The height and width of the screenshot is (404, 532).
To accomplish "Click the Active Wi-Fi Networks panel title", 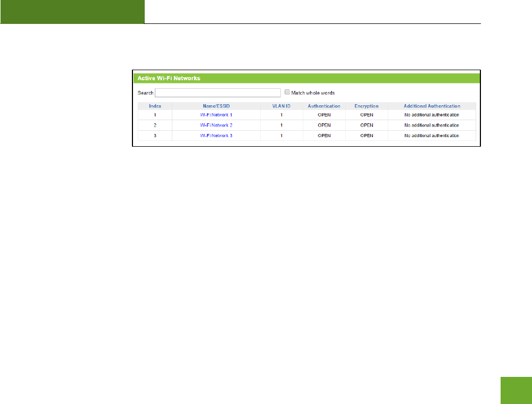I will pyautogui.click(x=169, y=78).
